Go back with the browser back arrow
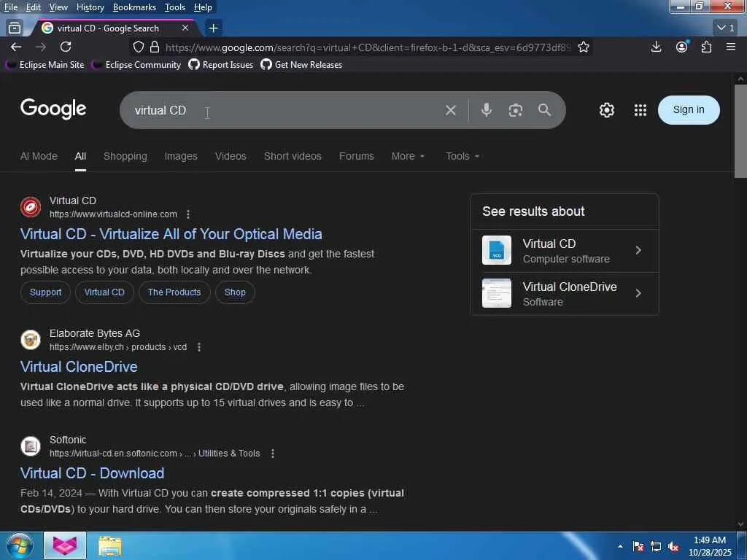 pos(16,47)
